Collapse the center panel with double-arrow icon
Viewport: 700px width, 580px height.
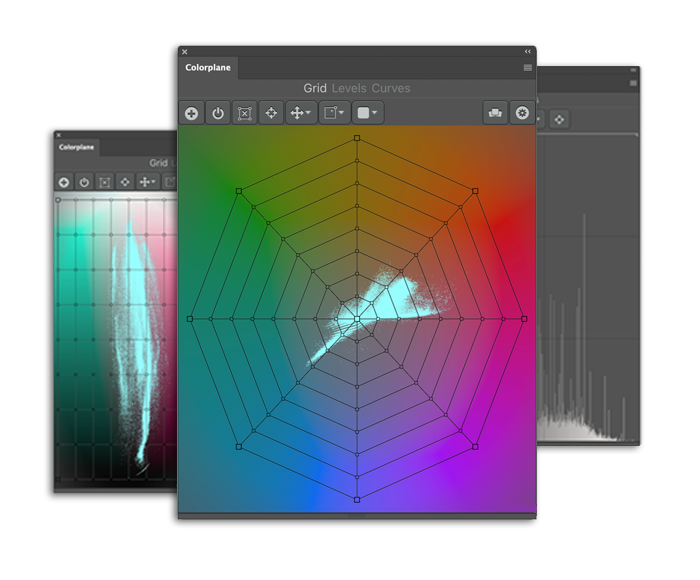(x=528, y=51)
